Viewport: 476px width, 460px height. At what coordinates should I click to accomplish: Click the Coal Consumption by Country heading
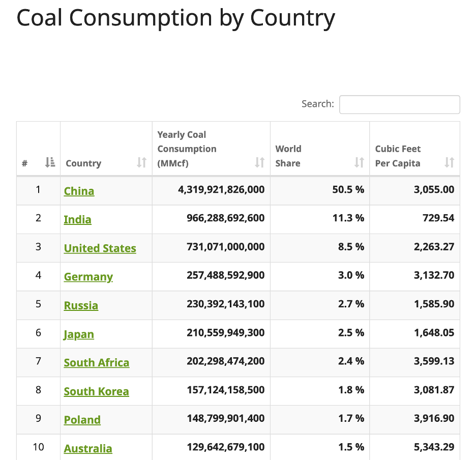pos(176,18)
